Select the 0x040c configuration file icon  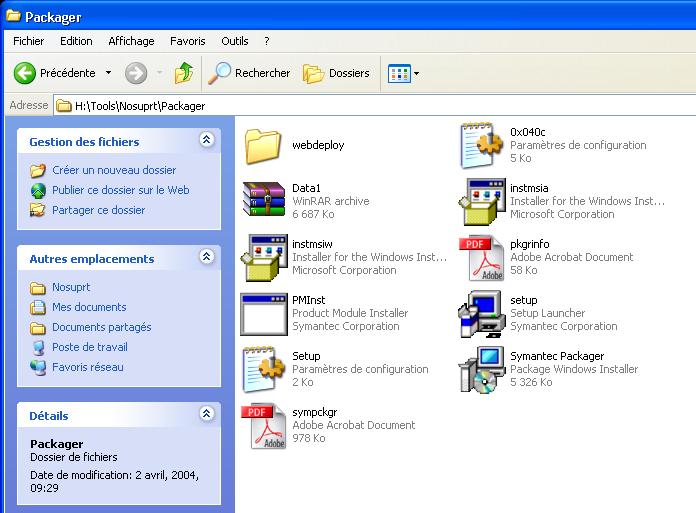[x=482, y=146]
